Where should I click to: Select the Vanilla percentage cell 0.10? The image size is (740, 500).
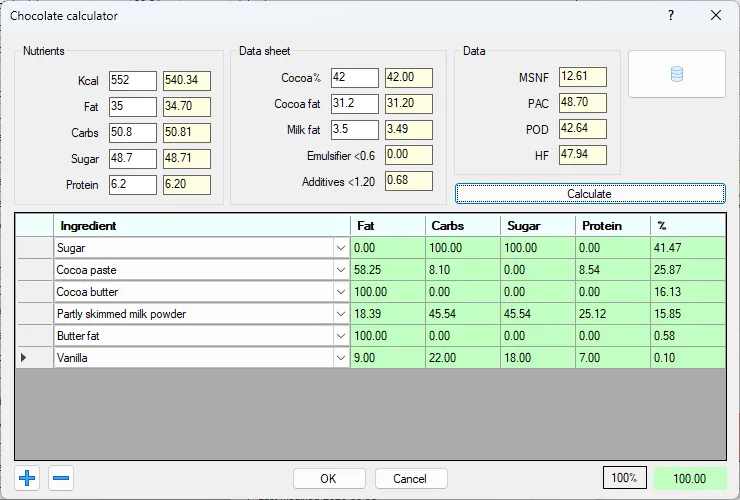[x=688, y=358]
